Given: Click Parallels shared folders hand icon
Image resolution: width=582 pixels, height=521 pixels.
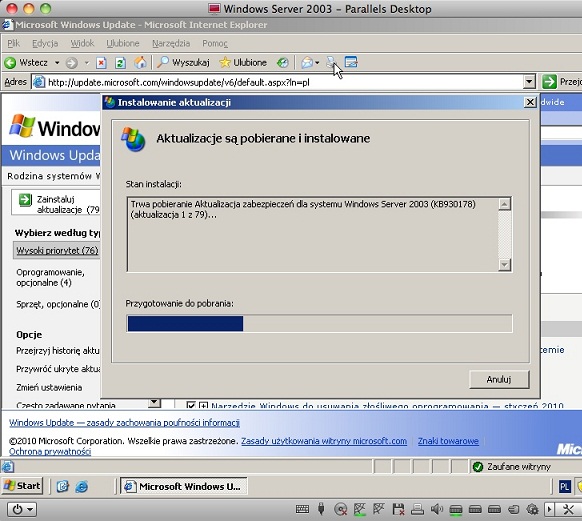Looking at the screenshot, I should pyautogui.click(x=513, y=509).
